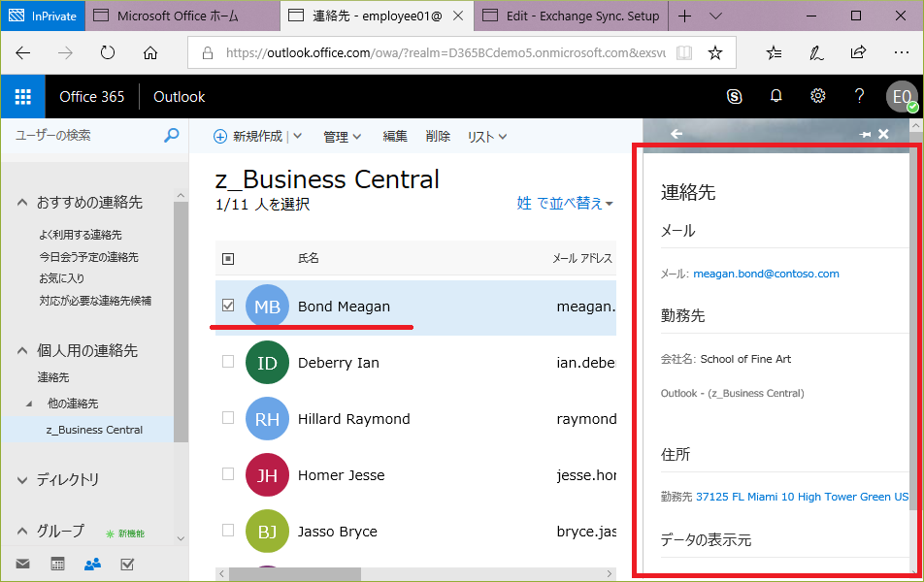Go back in the contact details pane
This screenshot has width=924, height=582.
(676, 134)
